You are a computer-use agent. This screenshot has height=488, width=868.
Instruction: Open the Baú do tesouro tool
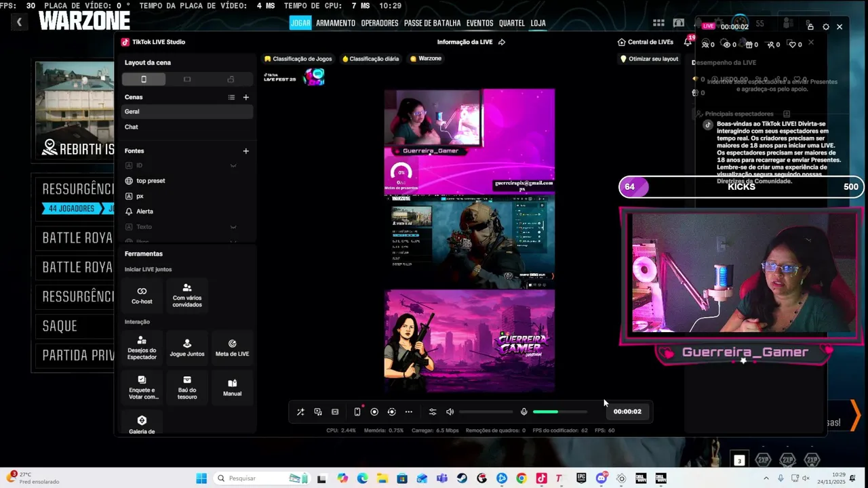click(x=187, y=388)
